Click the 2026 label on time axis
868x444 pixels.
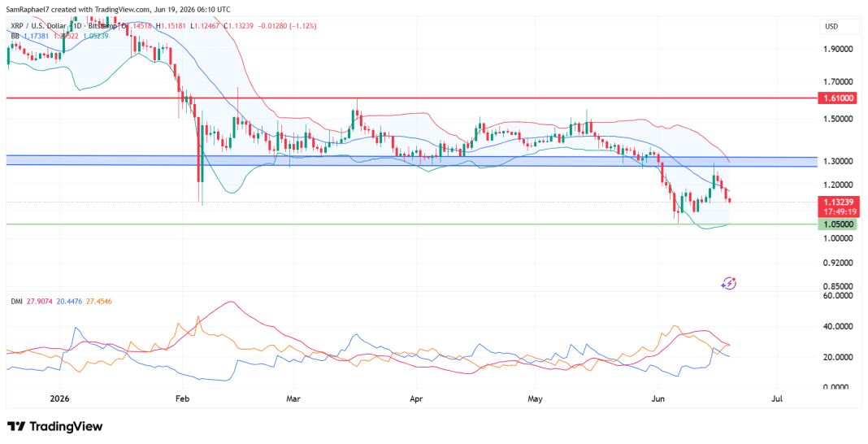click(x=59, y=398)
